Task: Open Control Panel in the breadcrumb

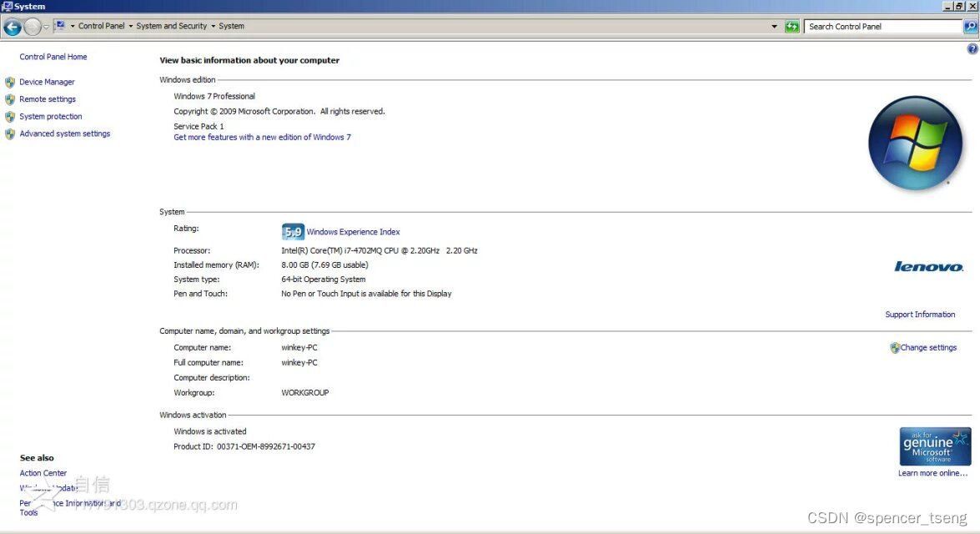Action: point(101,26)
